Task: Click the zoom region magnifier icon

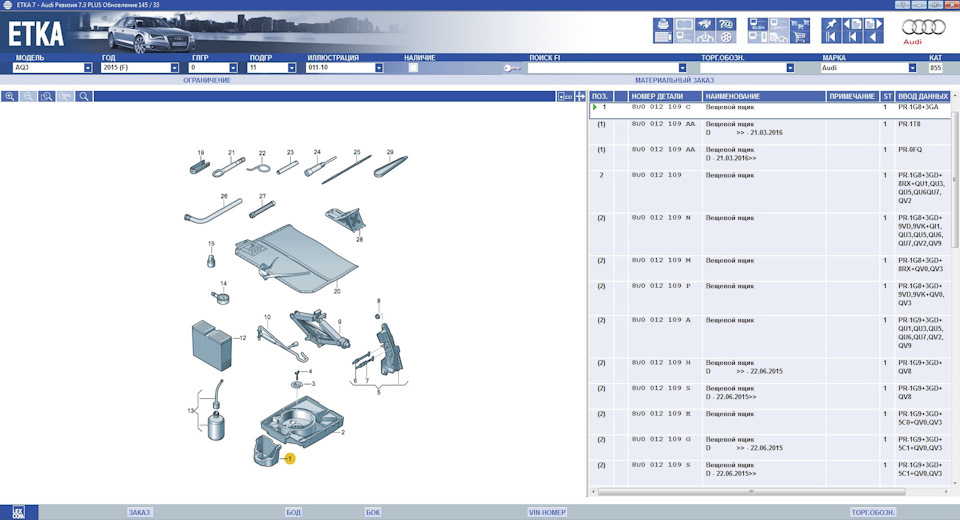Action: click(47, 96)
